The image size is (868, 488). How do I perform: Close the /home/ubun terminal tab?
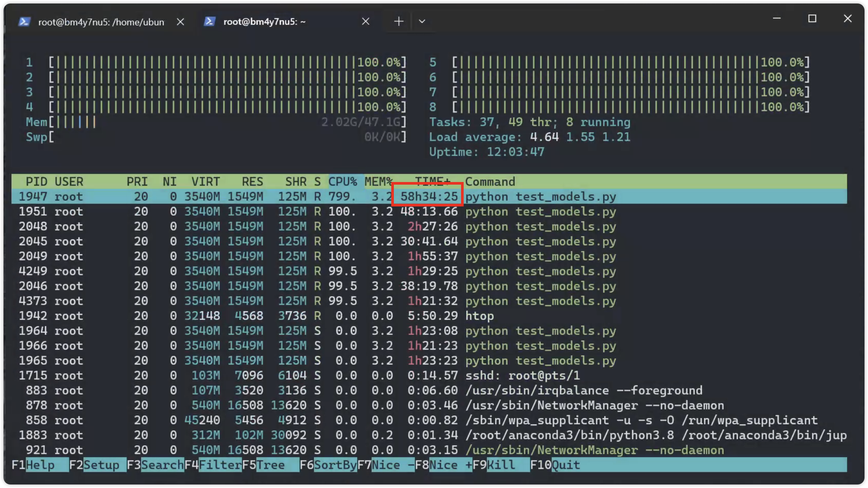click(181, 22)
